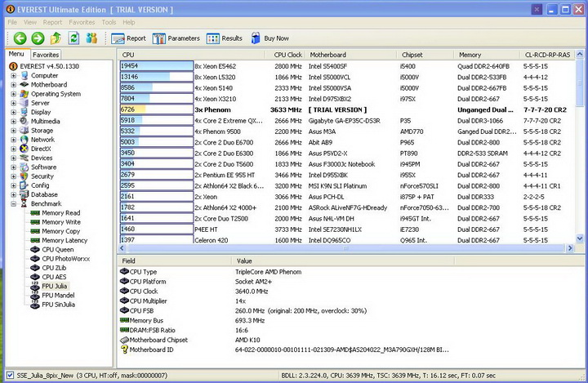Click Buy Now button

[269, 38]
